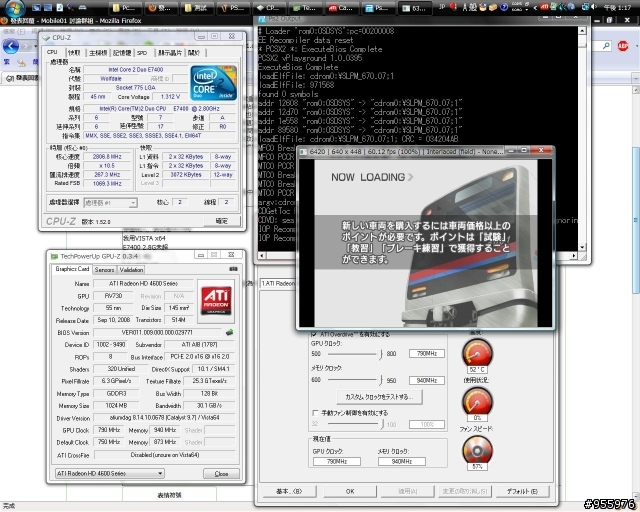Click the GPU clock 790MHz value field
Screen dimensions: 640x512
pyautogui.click(x=427, y=354)
